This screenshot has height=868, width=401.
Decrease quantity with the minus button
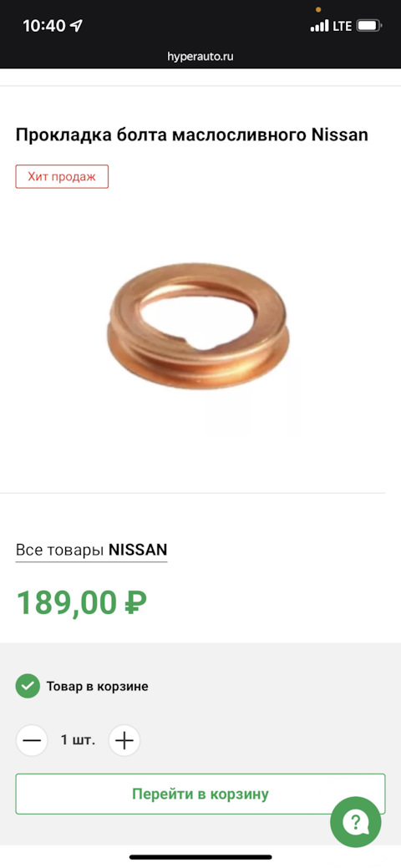32,740
